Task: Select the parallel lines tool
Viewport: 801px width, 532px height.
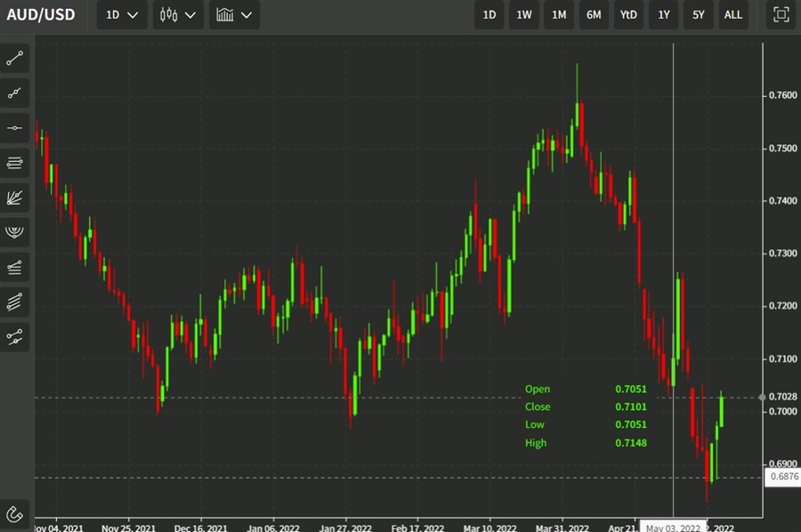Action: click(x=14, y=163)
